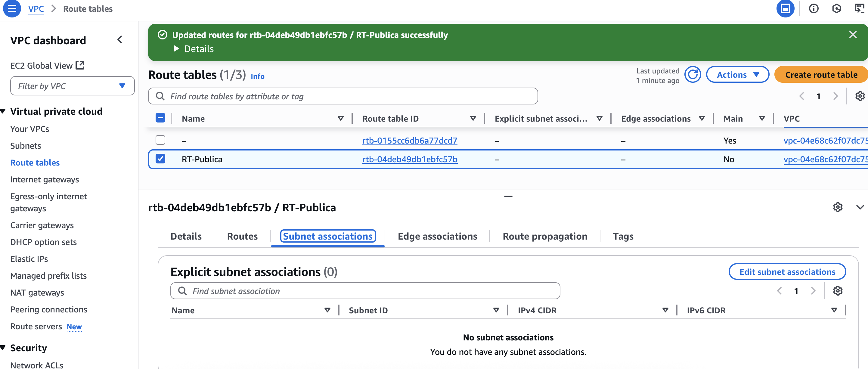Dismiss the green success notification banner
Image resolution: width=868 pixels, height=369 pixels.
pos(852,34)
